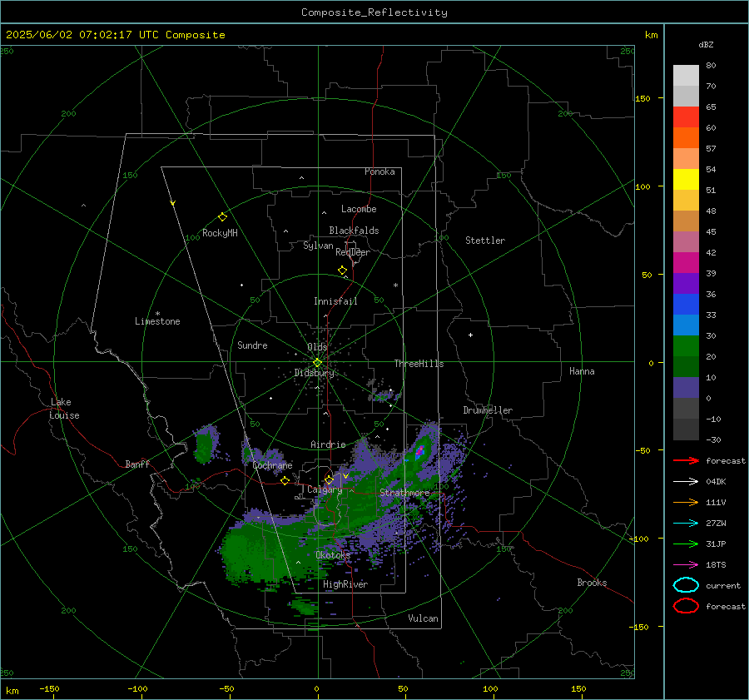Click the Strathmore label
Screen dimensions: 749x700
pyautogui.click(x=404, y=492)
